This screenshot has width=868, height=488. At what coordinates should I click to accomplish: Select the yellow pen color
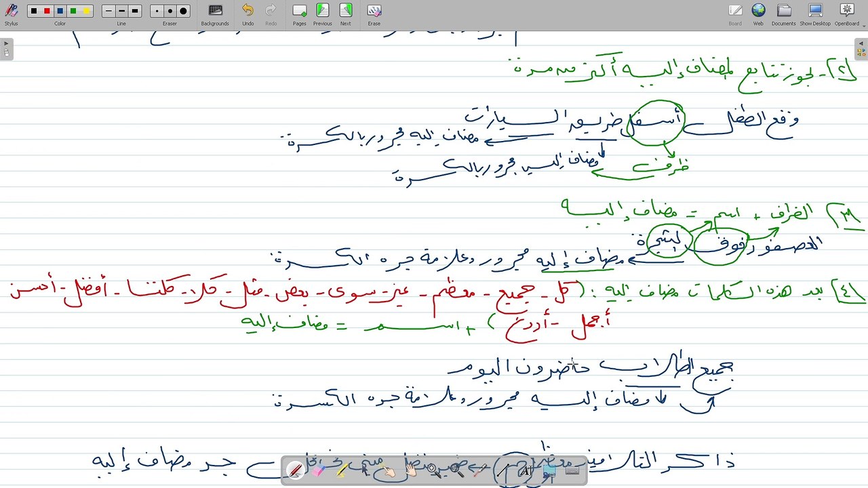click(x=86, y=11)
